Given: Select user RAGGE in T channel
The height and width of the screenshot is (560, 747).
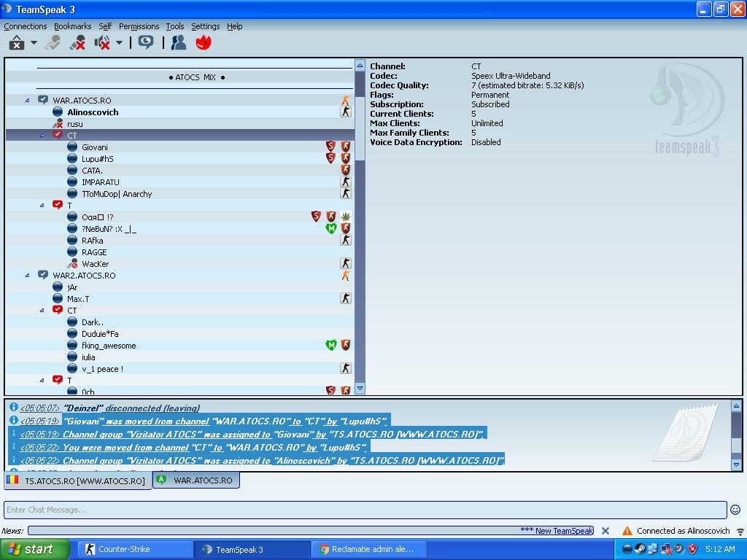Looking at the screenshot, I should point(94,252).
